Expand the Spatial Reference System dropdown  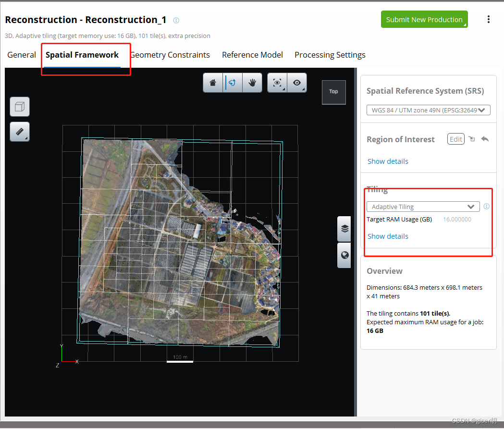[x=428, y=110]
